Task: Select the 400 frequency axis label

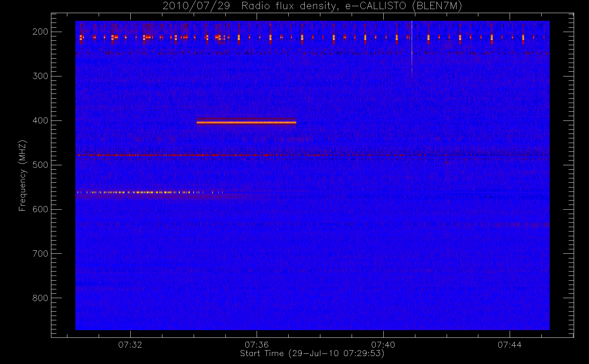Action: tap(40, 120)
